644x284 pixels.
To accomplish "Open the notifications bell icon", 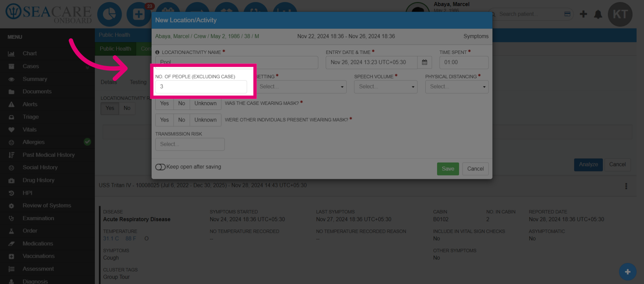I will pos(598,14).
